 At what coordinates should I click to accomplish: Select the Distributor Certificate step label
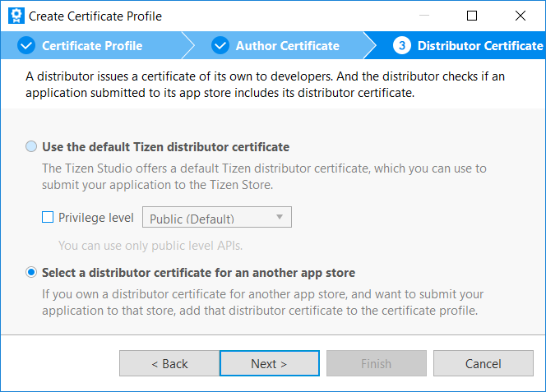click(479, 46)
